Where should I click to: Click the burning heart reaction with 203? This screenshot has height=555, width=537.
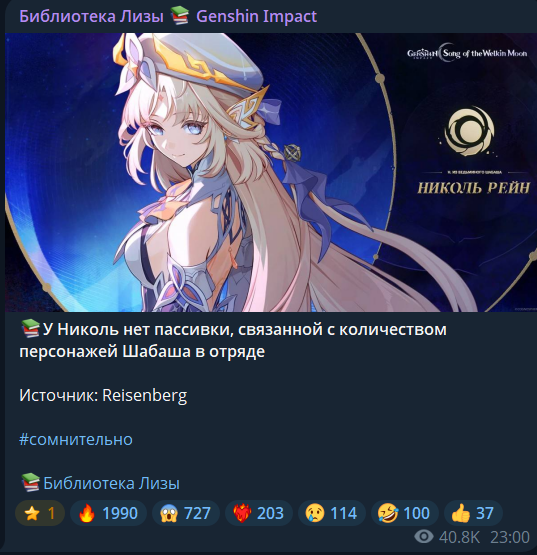coord(259,513)
